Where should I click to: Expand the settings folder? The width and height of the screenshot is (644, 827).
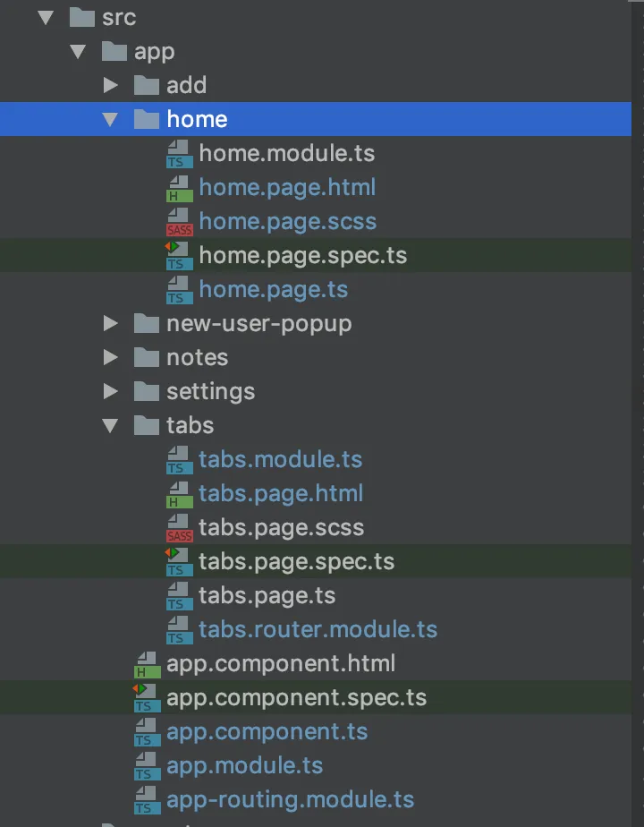pos(111,392)
